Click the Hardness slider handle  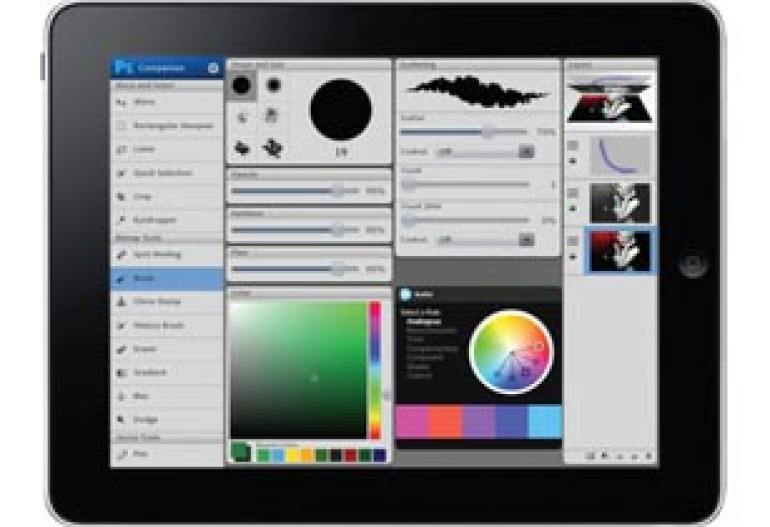(338, 230)
